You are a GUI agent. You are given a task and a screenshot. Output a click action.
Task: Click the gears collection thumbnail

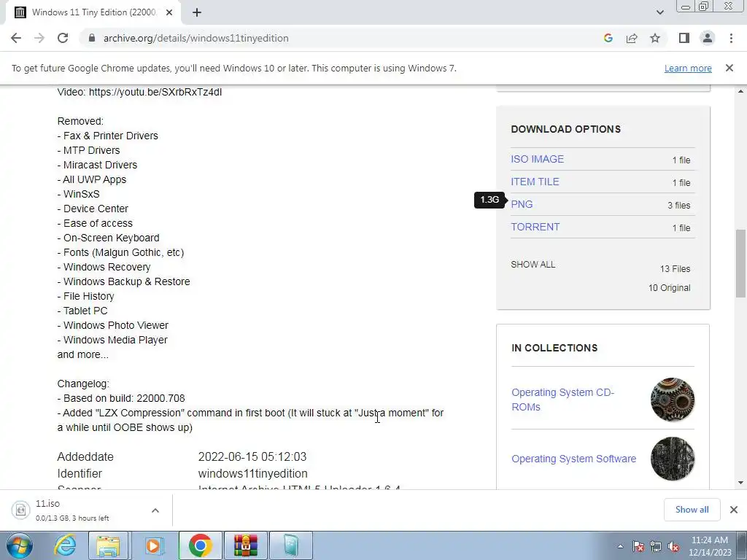click(672, 400)
